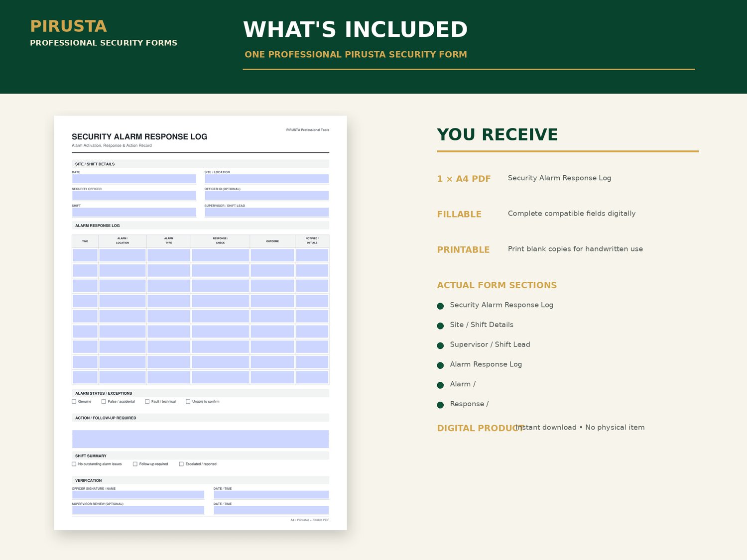Click the DATE input field
The width and height of the screenshot is (747, 560).
(134, 179)
